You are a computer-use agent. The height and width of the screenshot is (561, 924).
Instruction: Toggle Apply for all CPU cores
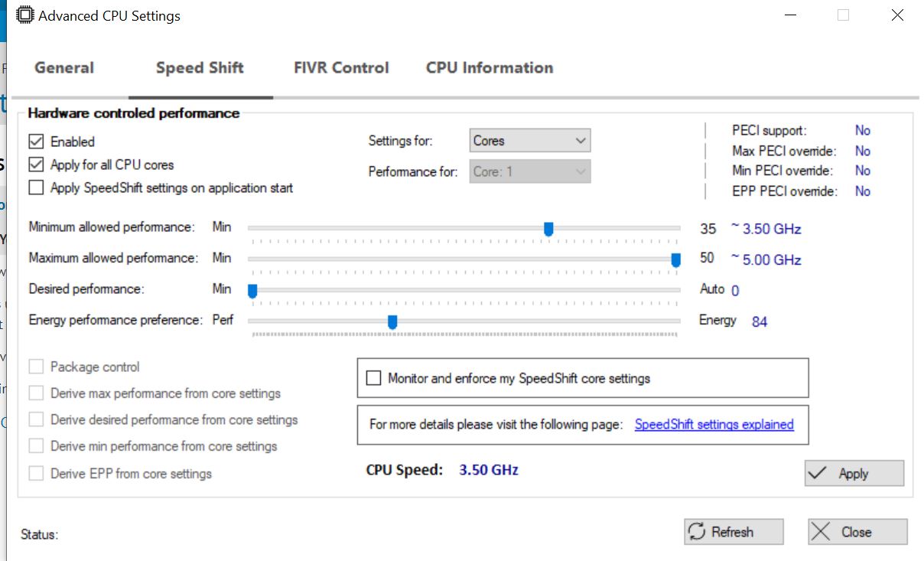click(36, 165)
